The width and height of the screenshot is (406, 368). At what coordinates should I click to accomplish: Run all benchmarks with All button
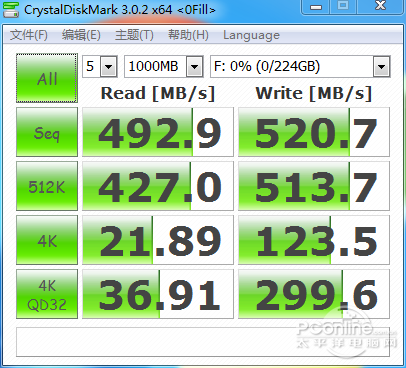click(47, 78)
